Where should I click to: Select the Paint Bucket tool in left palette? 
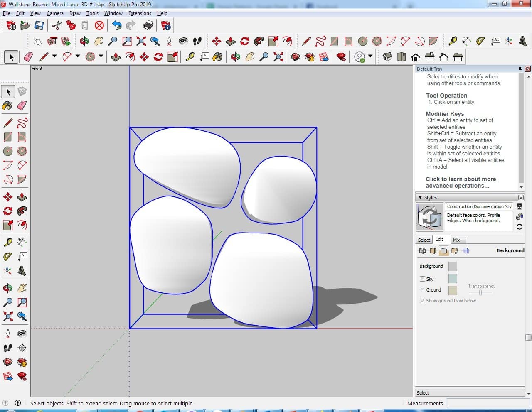(x=7, y=105)
